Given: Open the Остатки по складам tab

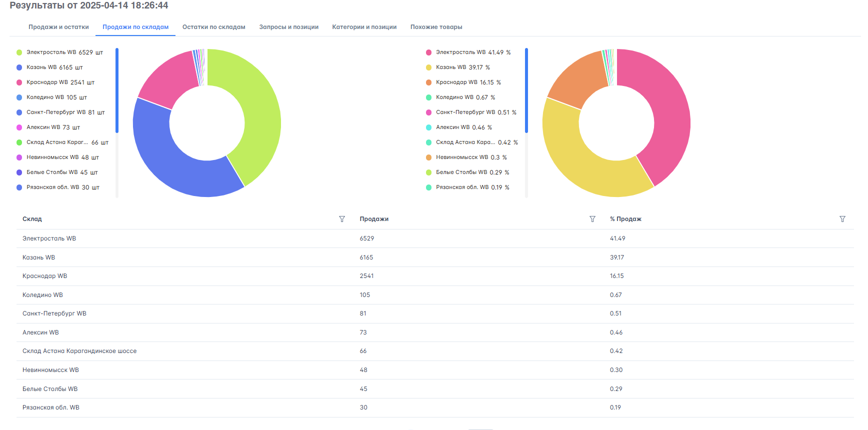Looking at the screenshot, I should pyautogui.click(x=213, y=27).
